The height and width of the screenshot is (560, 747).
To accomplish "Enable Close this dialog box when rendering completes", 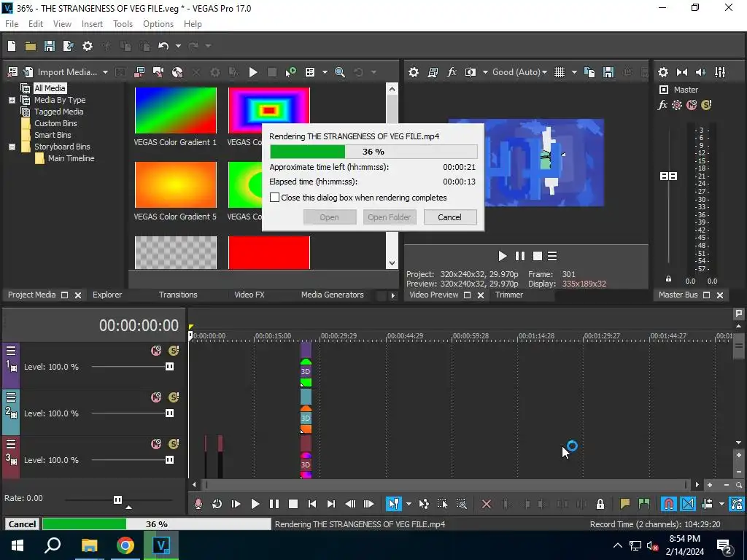I will tap(274, 197).
